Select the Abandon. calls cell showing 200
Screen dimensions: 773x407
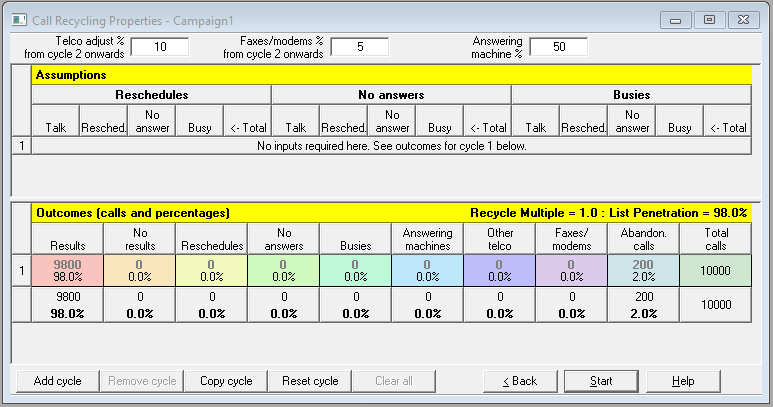tap(643, 270)
